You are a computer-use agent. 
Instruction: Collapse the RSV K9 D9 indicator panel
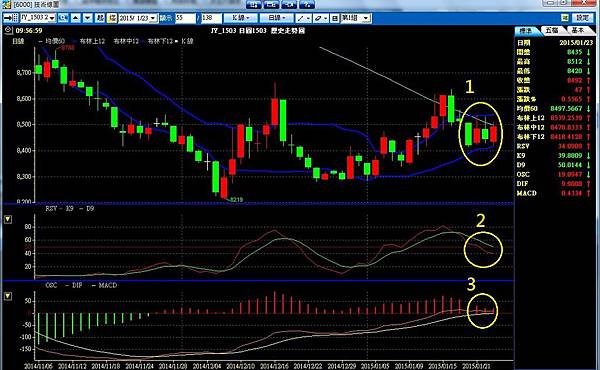pyautogui.click(x=8, y=219)
